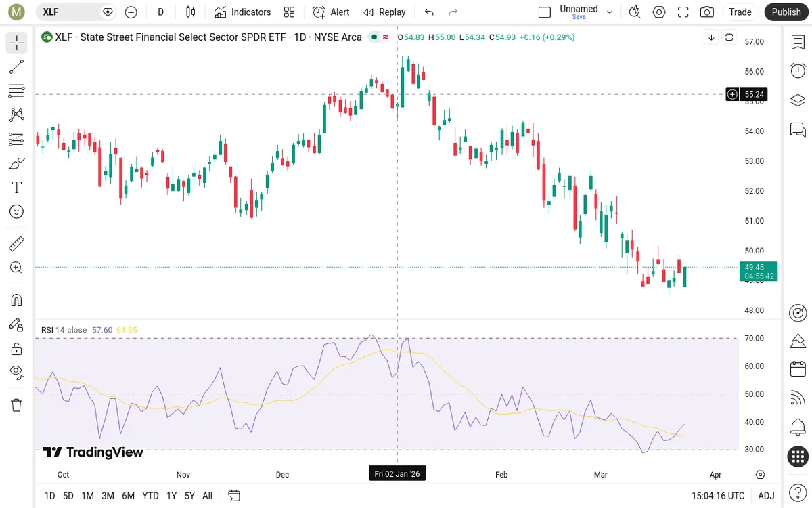
Task: Open the news feed panel
Action: [x=798, y=398]
